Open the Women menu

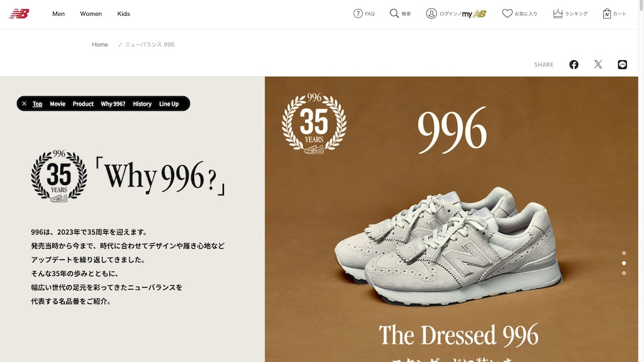[91, 14]
